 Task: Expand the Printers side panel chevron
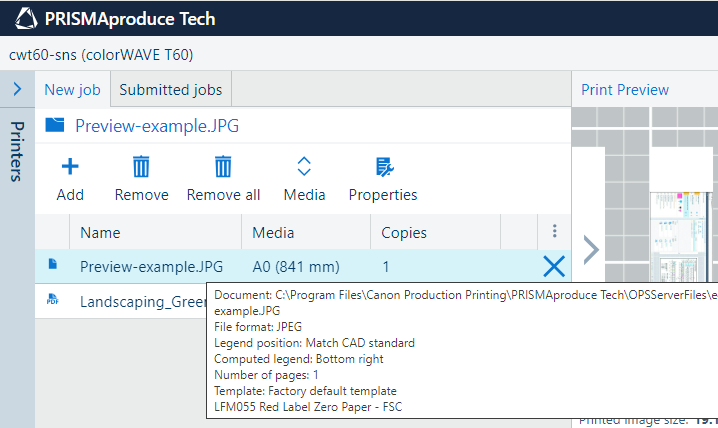point(17,89)
